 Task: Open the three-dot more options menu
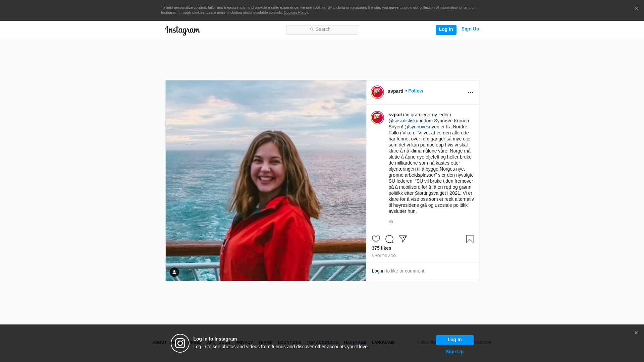coord(470,93)
